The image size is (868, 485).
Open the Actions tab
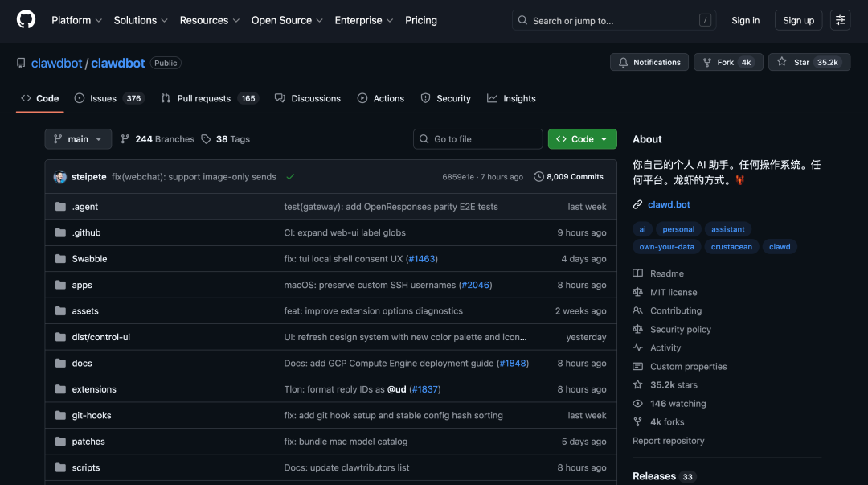click(x=381, y=97)
